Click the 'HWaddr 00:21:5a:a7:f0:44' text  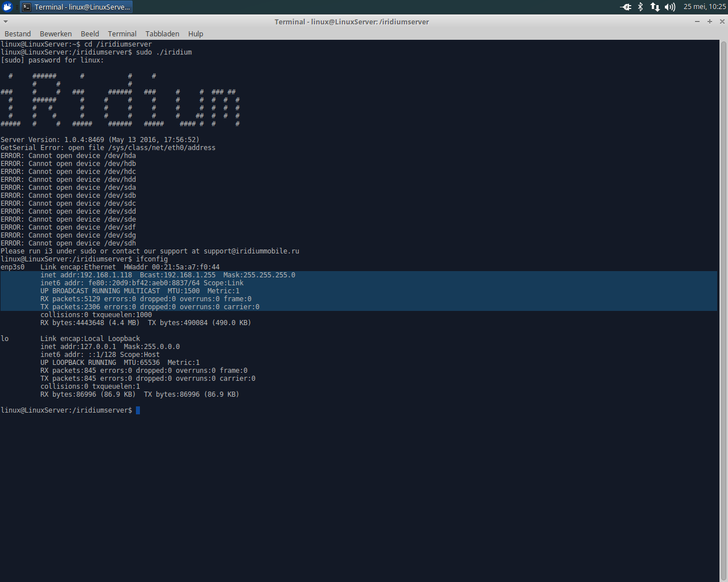172,267
